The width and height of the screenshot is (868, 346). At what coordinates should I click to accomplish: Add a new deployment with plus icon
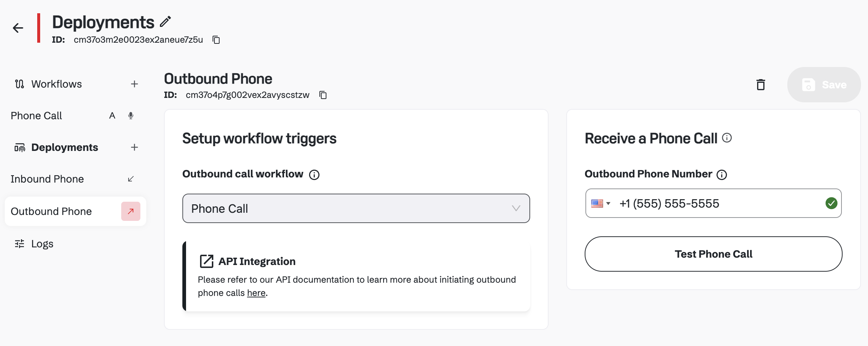tap(134, 147)
